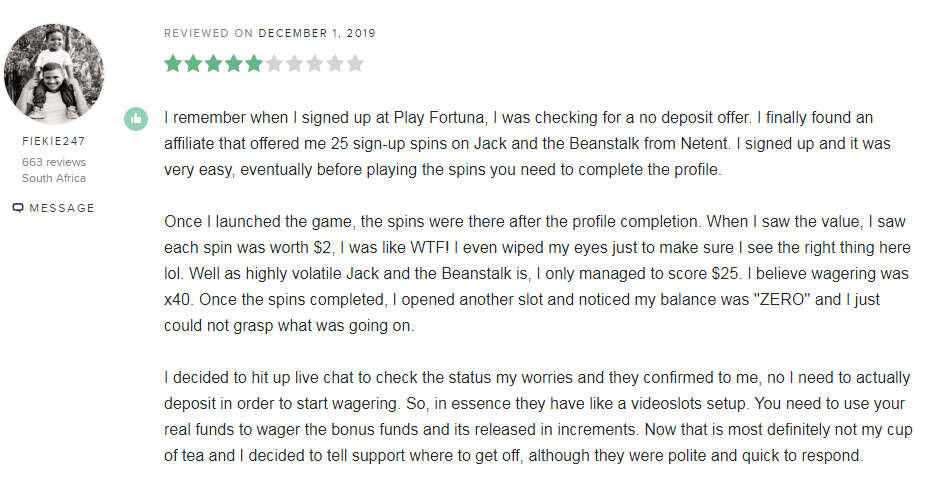
Task: Click the South Africa location label
Action: point(54,178)
